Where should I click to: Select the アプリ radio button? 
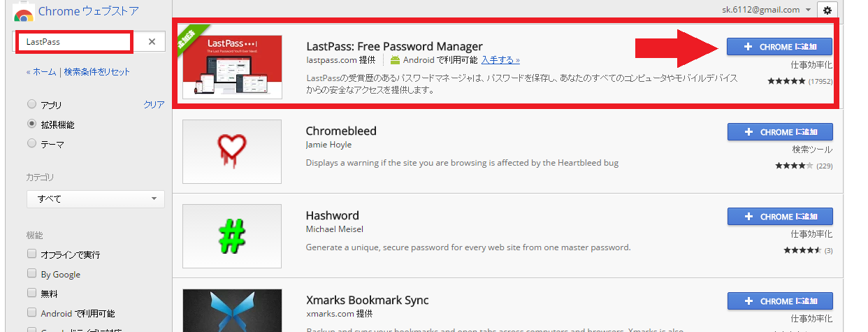pos(31,105)
